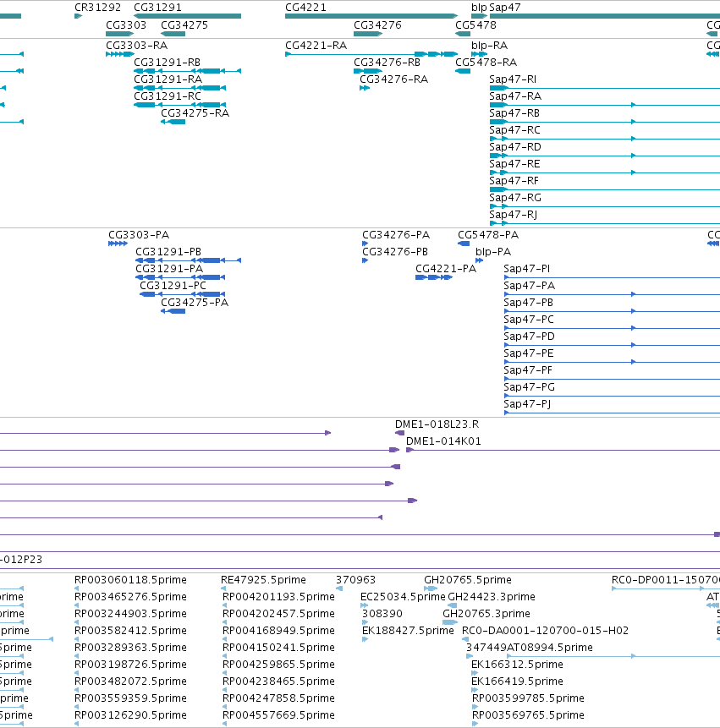Click transcript Sap47-RI
Viewport: 720px width, 728px height.
point(513,79)
